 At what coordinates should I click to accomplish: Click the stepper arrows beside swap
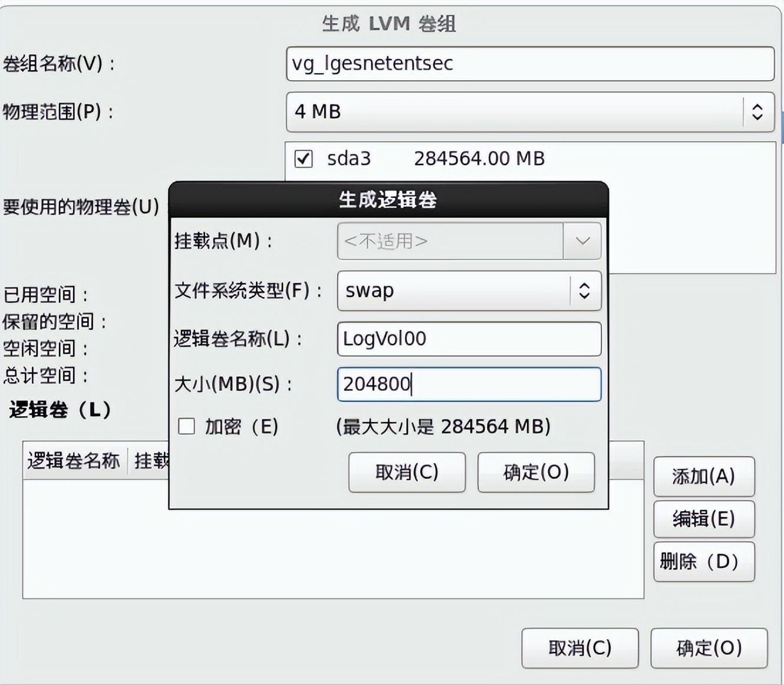click(x=584, y=290)
